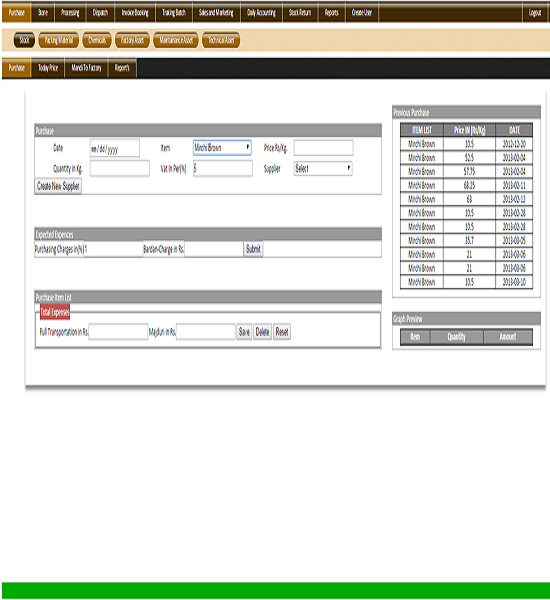The image size is (550, 600).
Task: Expand the Supplier Select dropdown
Action: (x=323, y=168)
